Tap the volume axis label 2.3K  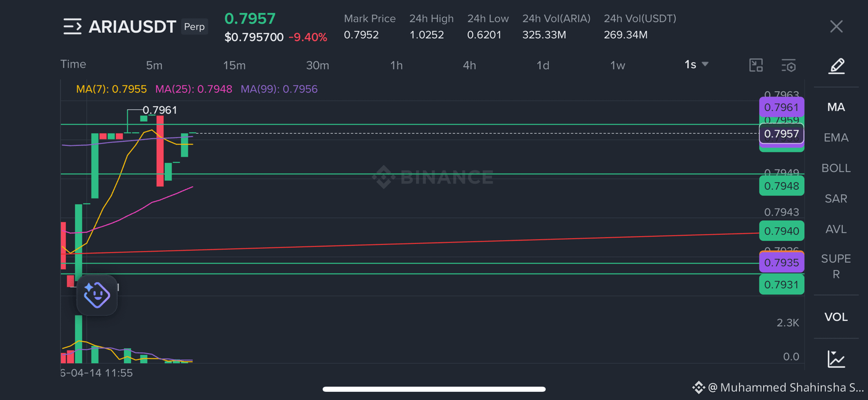click(787, 323)
